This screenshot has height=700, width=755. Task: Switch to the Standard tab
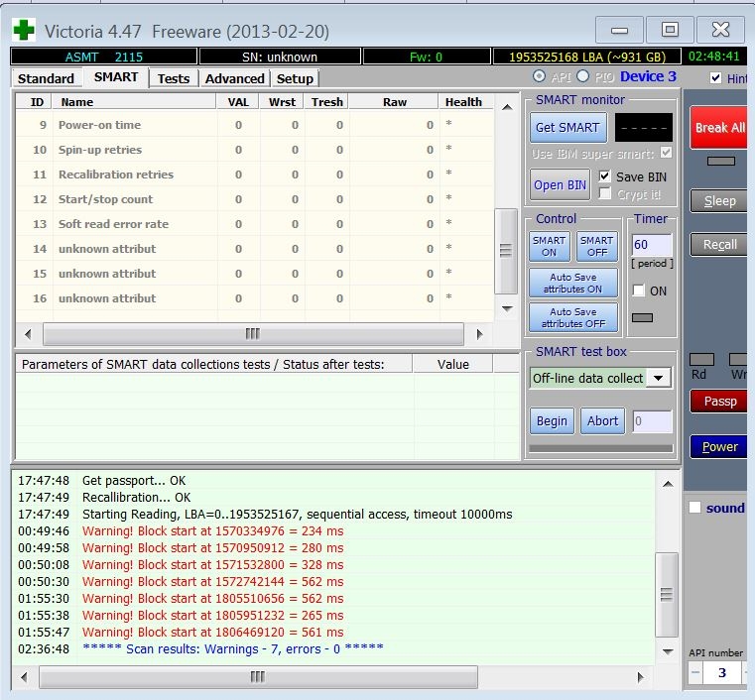pyautogui.click(x=46, y=78)
